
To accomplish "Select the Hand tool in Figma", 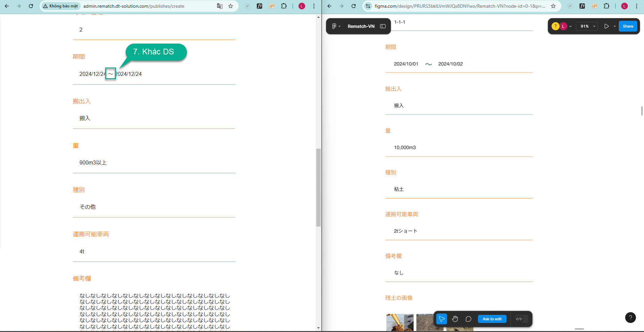I will tap(455, 319).
